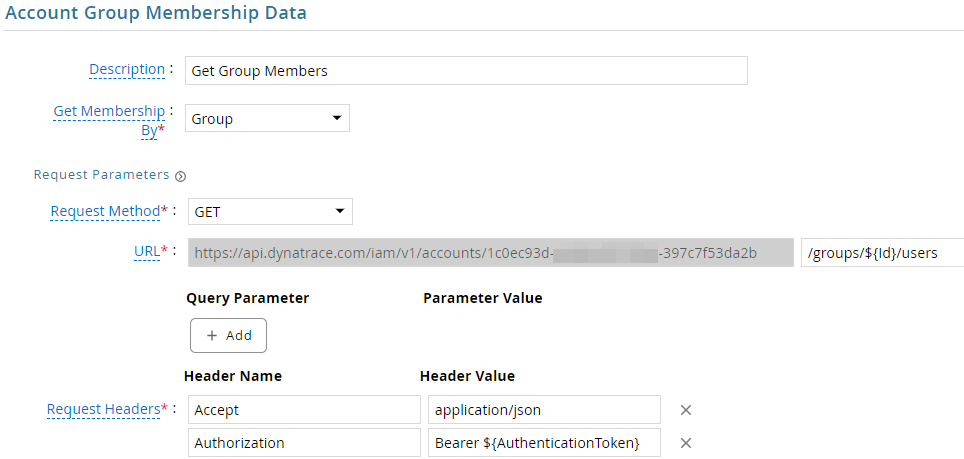964x459 pixels.
Task: Click the Account Group Membership Data heading
Action: 156,12
